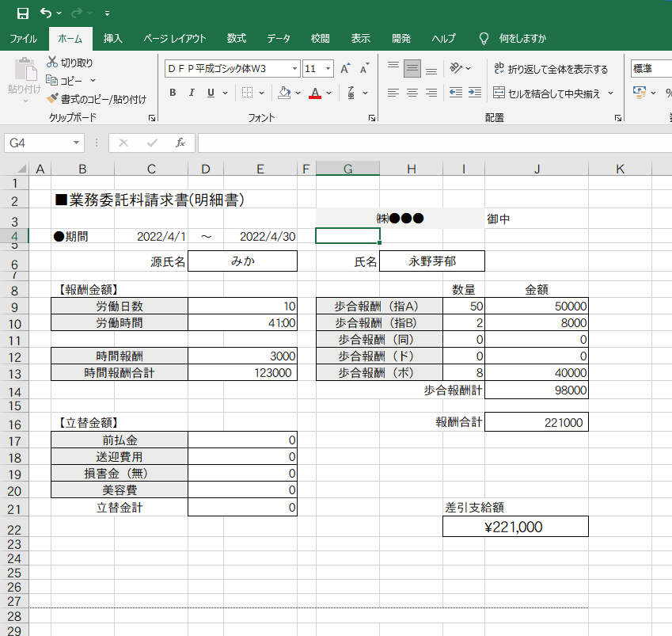Viewport: 672px width, 636px height.
Task: Click the insert function fx icon
Action: click(x=180, y=143)
